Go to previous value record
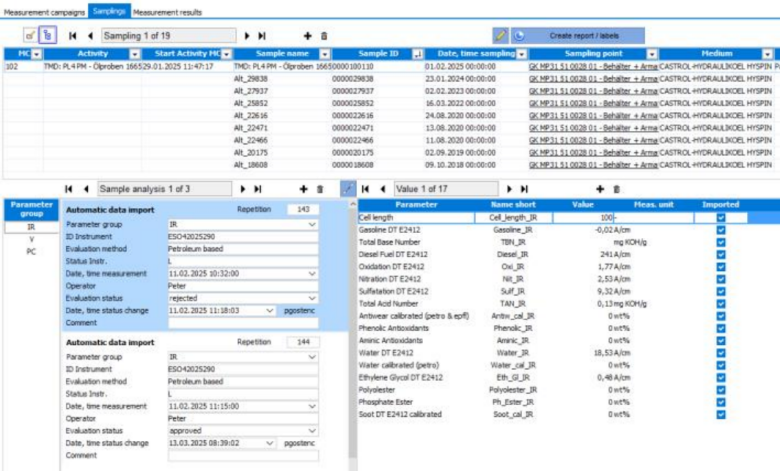The height and width of the screenshot is (471, 780). (x=383, y=189)
